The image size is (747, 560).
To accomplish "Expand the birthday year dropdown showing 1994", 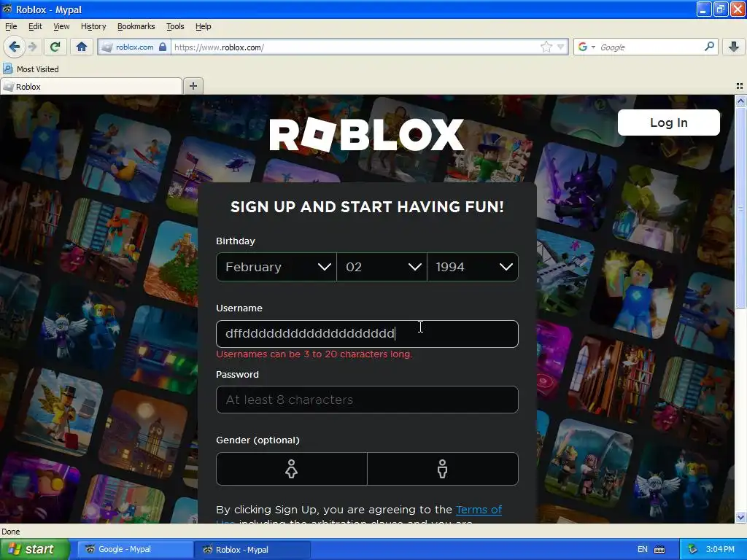I will coord(473,267).
